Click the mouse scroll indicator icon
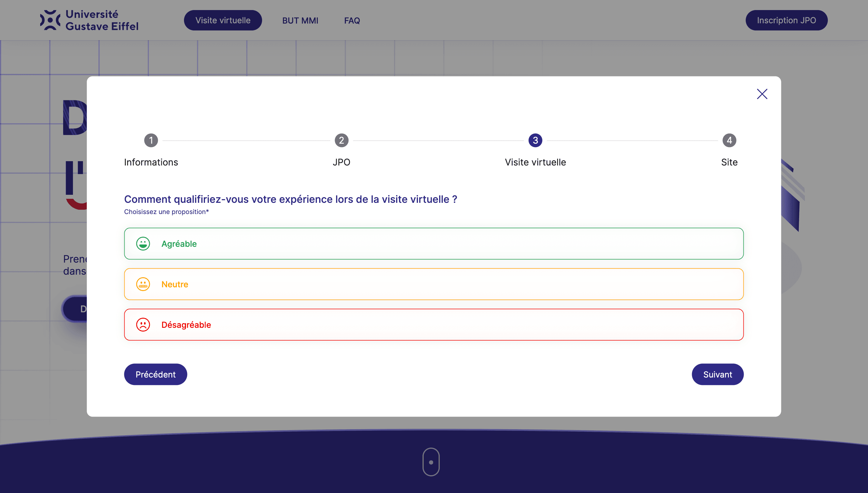 431,462
